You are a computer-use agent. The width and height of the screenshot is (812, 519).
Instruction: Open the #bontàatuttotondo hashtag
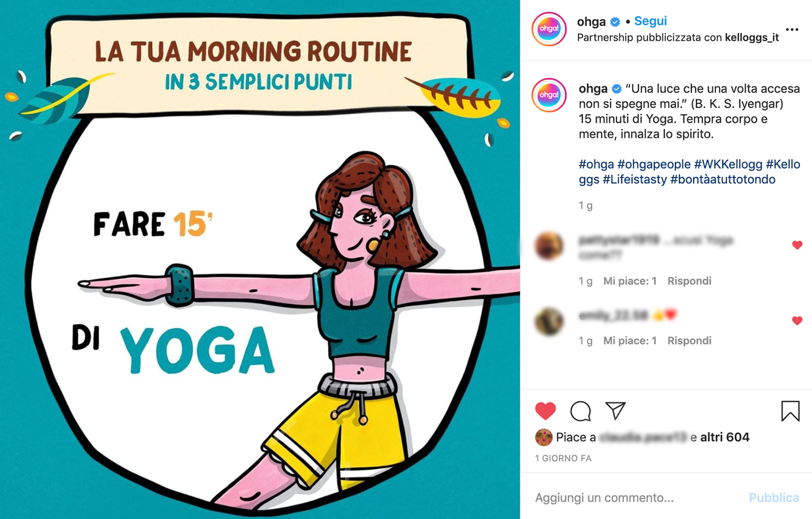pyautogui.click(x=723, y=179)
